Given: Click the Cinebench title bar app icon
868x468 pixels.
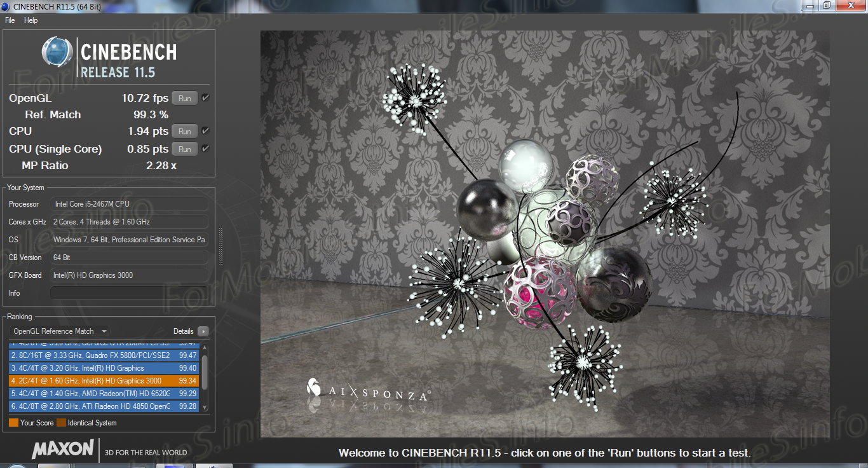Looking at the screenshot, I should [6, 6].
